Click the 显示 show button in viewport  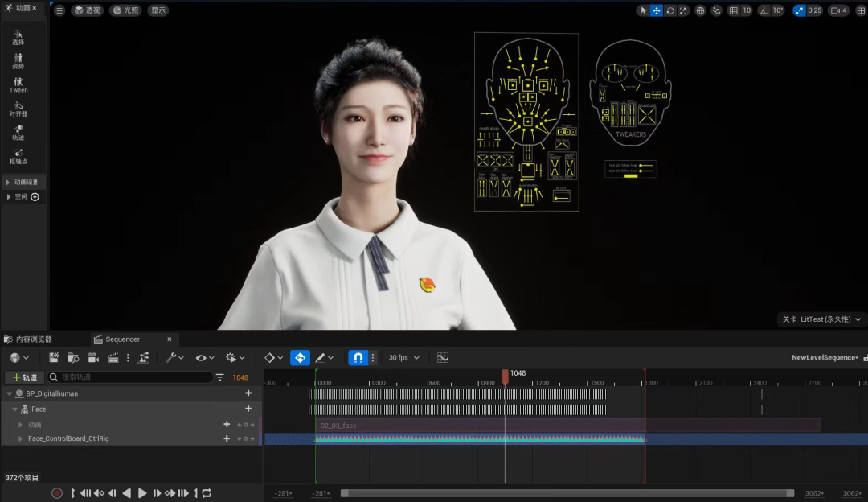(x=158, y=10)
